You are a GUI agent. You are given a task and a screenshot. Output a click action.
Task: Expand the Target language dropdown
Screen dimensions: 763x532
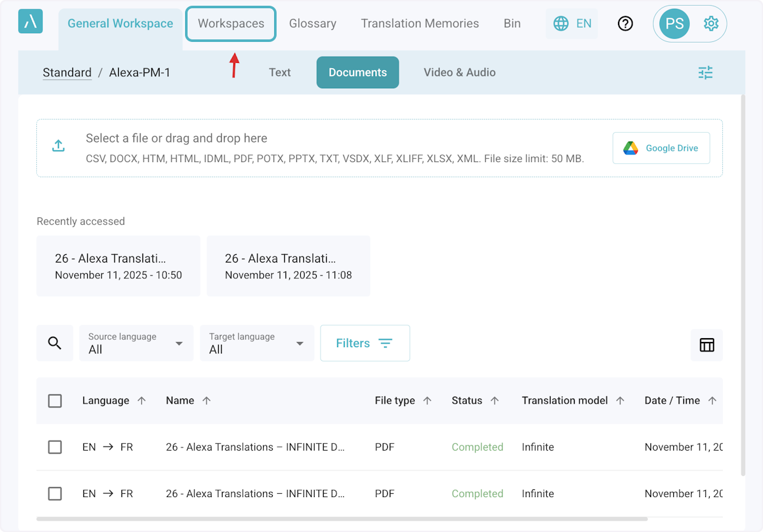[257, 343]
